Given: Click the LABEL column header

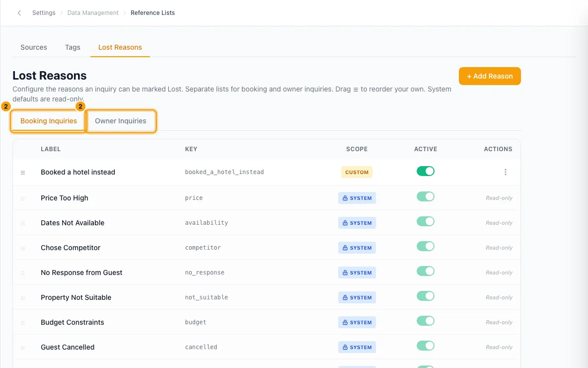Looking at the screenshot, I should (x=51, y=149).
